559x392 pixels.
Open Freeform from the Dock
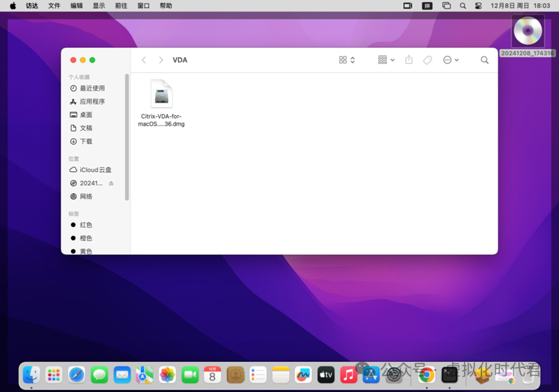coord(303,375)
